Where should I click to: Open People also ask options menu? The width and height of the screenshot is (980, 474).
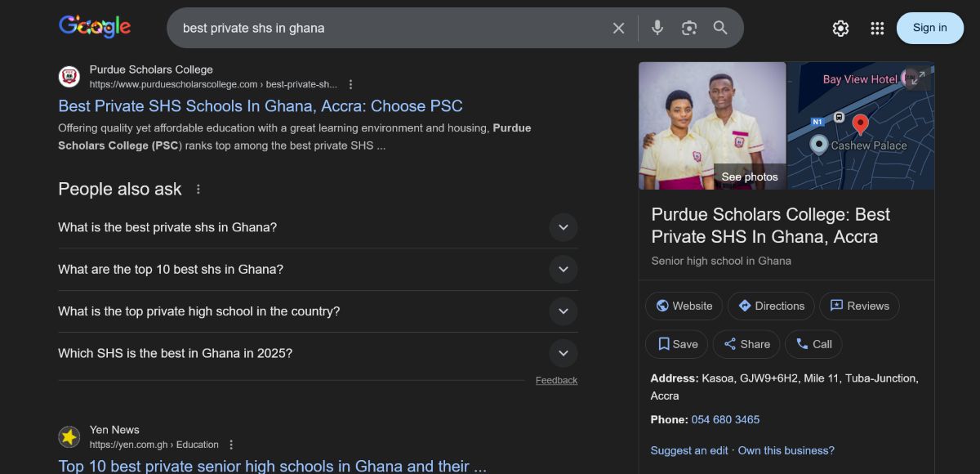(x=198, y=190)
